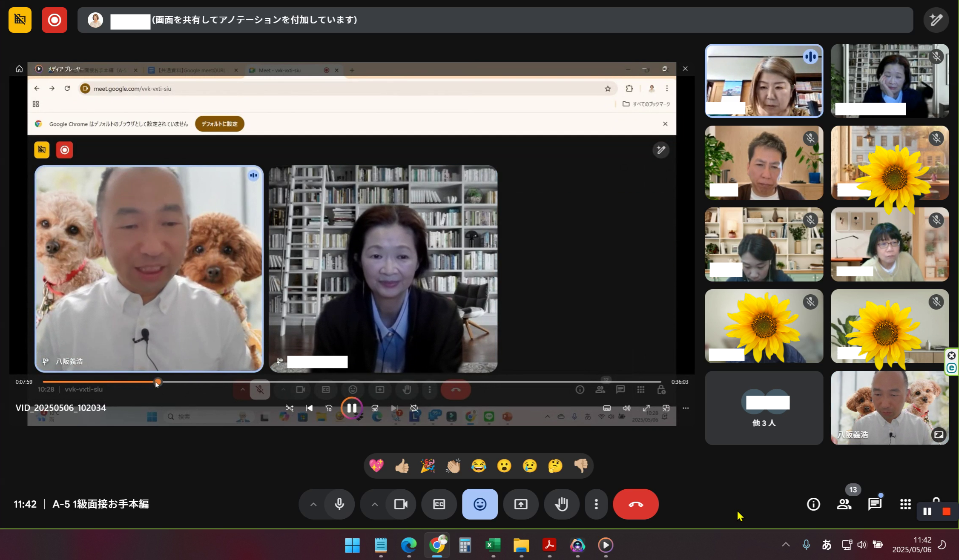Open the activities grid icon

[905, 504]
